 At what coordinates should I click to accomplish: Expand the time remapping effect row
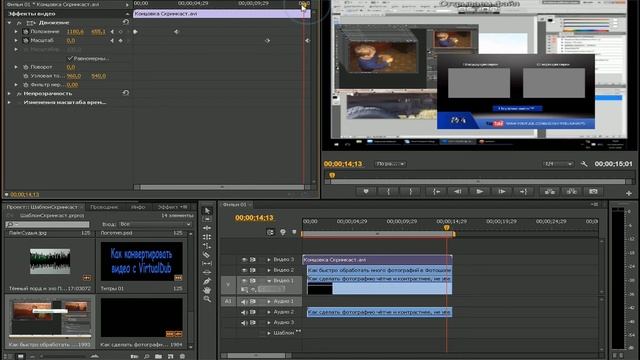point(9,102)
